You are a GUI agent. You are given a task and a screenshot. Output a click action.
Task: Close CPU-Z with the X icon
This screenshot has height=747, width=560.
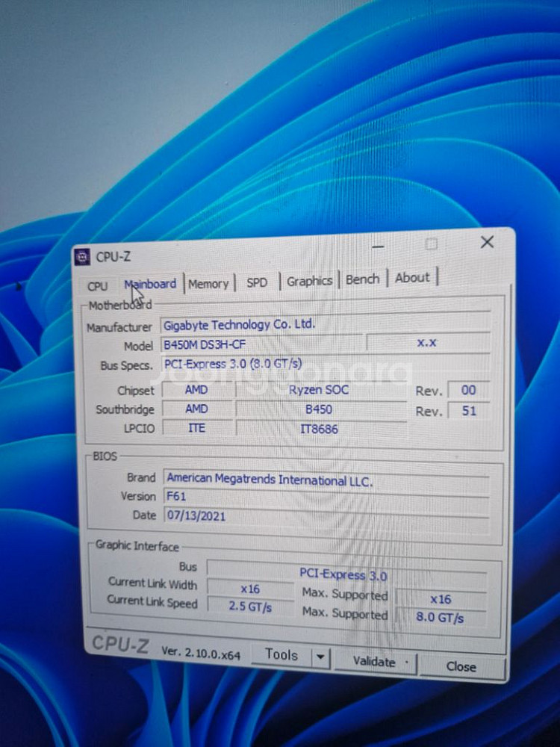pyautogui.click(x=487, y=242)
